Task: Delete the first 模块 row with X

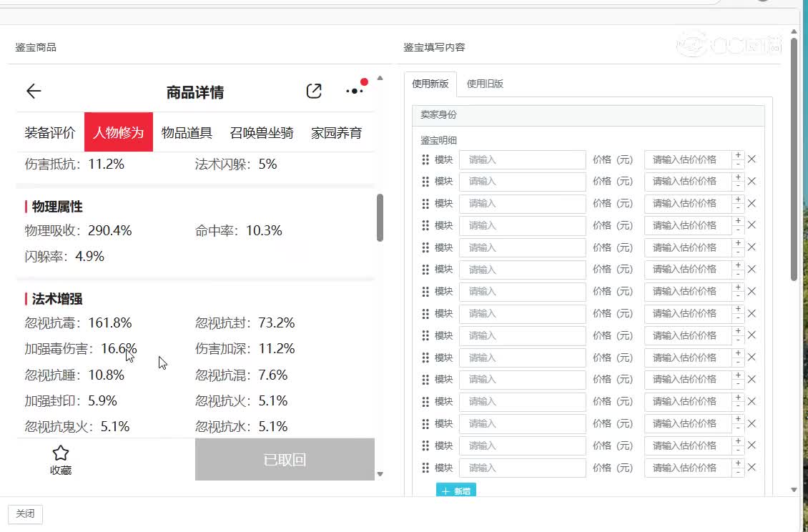Action: (752, 159)
